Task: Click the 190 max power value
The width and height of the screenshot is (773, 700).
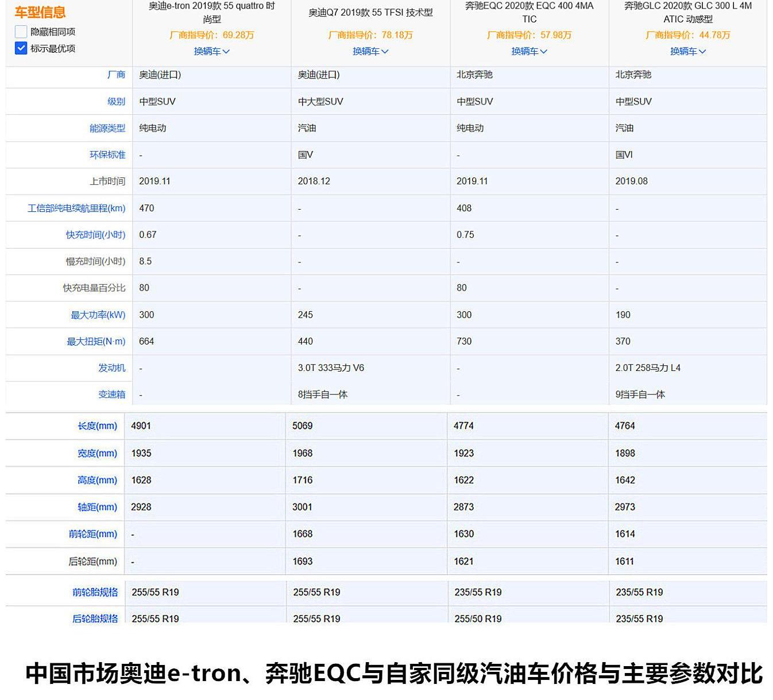Action: 623,315
